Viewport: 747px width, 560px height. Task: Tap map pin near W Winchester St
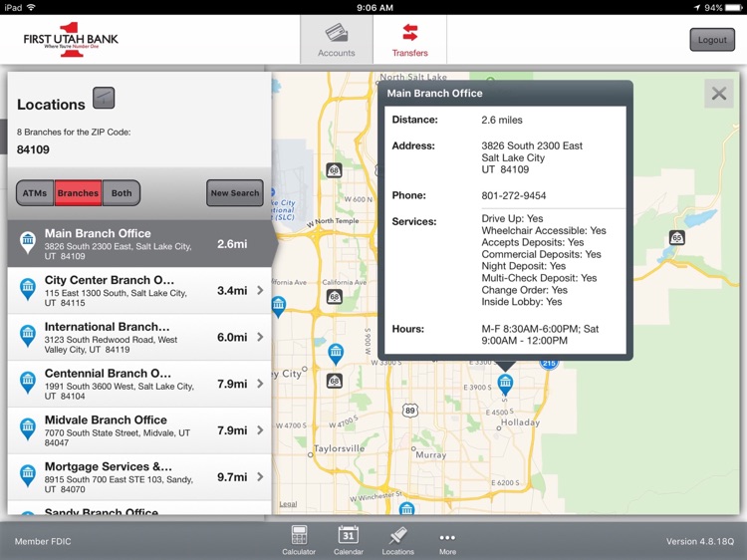point(406,508)
